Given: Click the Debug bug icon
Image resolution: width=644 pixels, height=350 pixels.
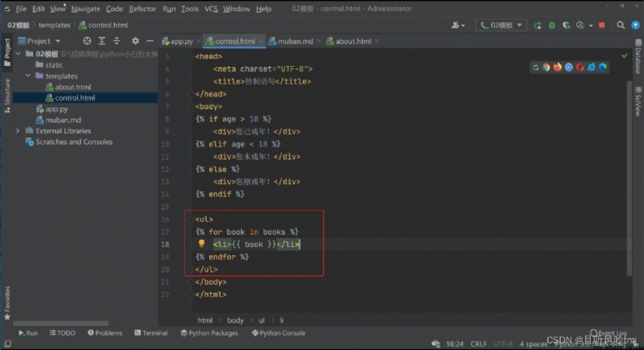Looking at the screenshot, I should point(551,26).
